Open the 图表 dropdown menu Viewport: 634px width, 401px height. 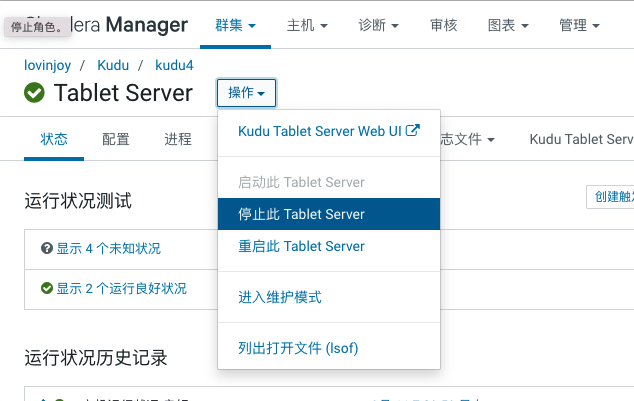tap(508, 25)
